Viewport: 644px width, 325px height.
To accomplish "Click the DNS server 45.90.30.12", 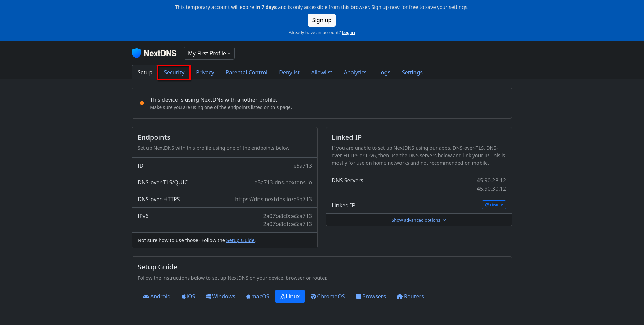I will (x=491, y=189).
